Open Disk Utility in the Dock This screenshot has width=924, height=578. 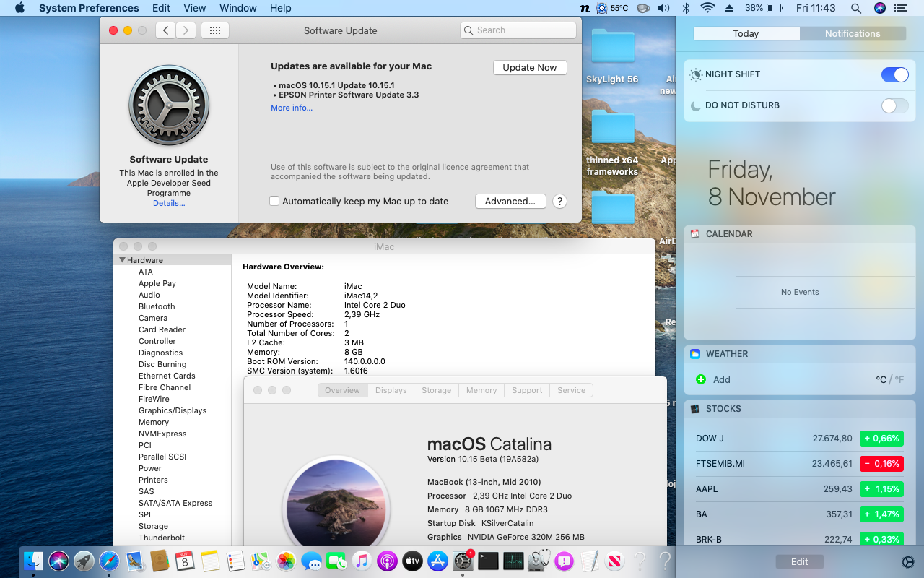click(539, 561)
